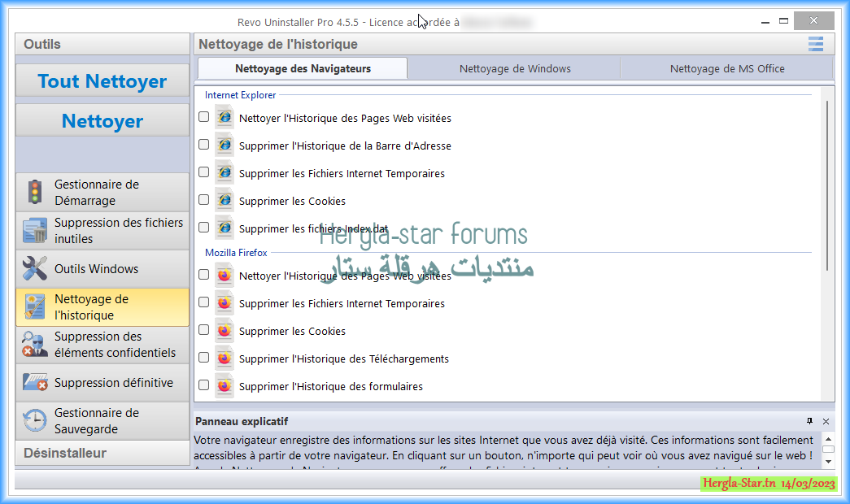Viewport: 850px width, 504px height.
Task: Click IE icon beside fichiers Index.dat
Action: click(224, 228)
